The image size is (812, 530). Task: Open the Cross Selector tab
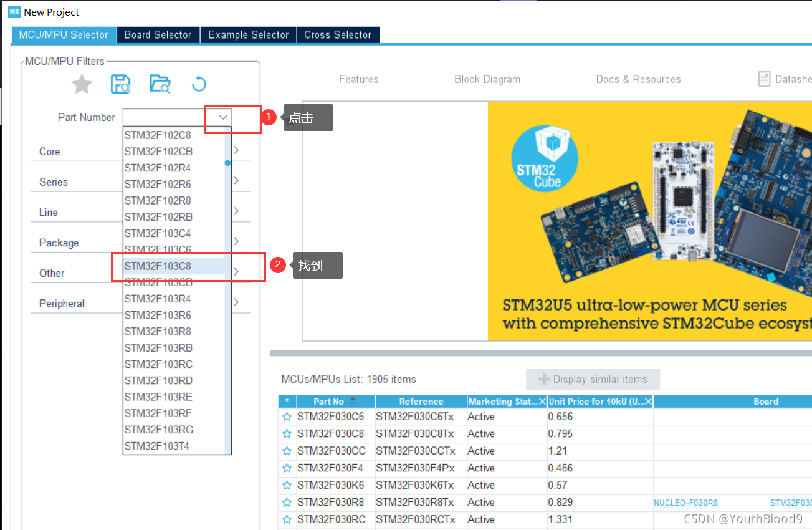click(338, 35)
